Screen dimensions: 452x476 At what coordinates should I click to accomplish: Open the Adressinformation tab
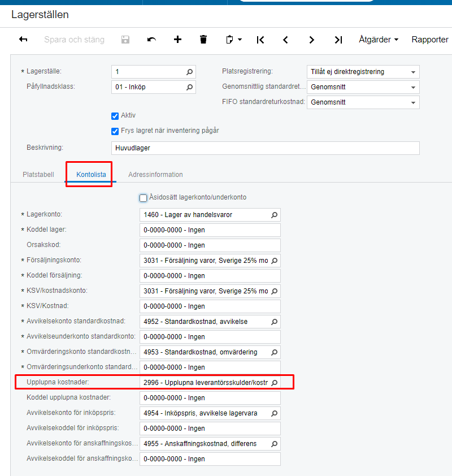tap(155, 174)
